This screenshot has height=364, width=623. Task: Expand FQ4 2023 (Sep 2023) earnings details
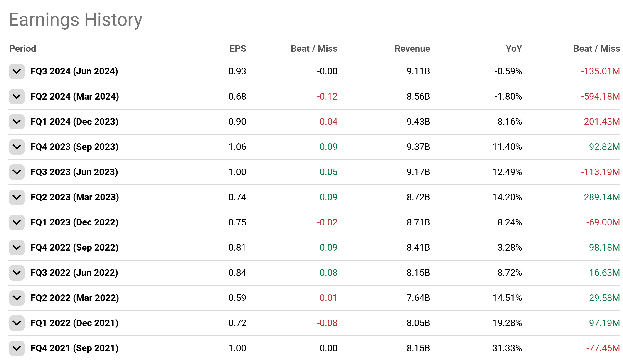(17, 147)
